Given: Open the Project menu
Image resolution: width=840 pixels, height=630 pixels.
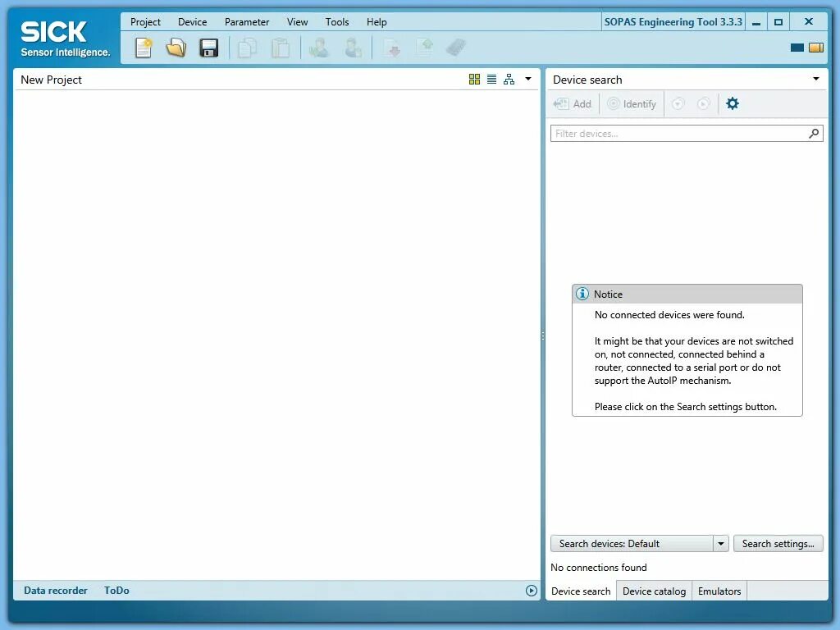Looking at the screenshot, I should (x=145, y=22).
